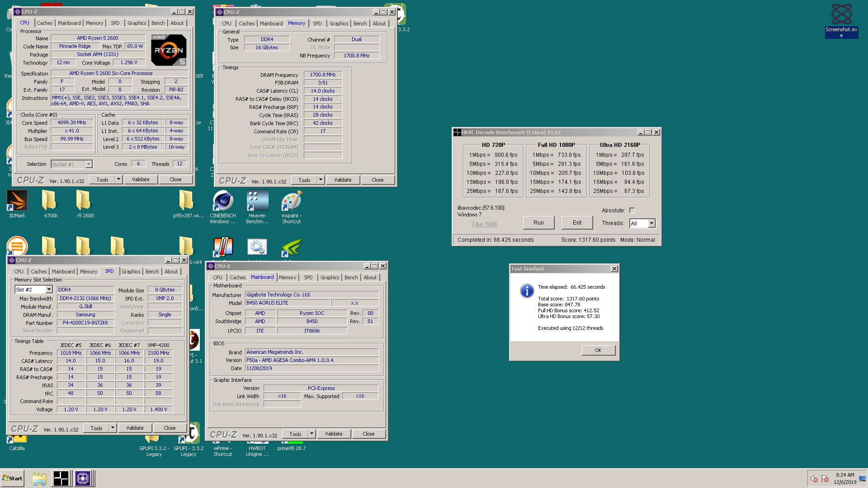Viewport: 868px width, 488px height.
Task: Select the Catzilla desktop icon
Action: [x=17, y=444]
